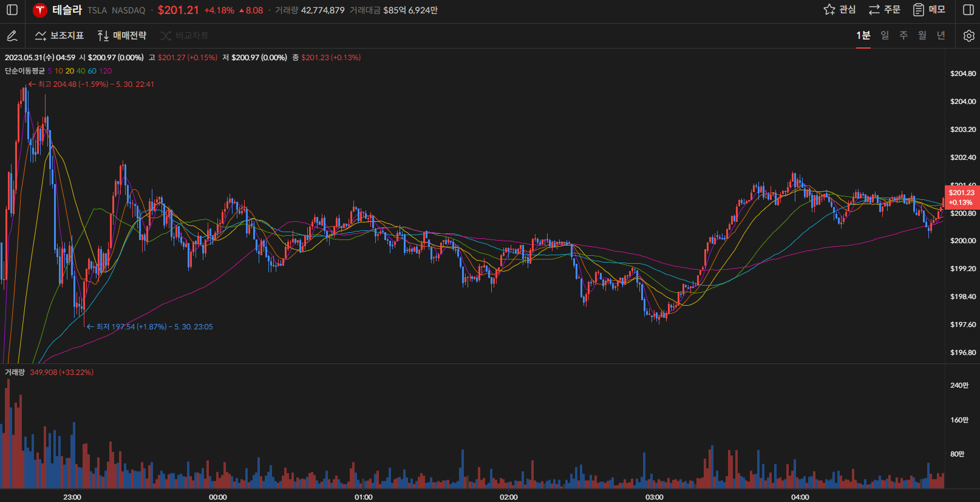980x502 pixels.
Task: Click the 01:00 time axis label
Action: point(364,497)
